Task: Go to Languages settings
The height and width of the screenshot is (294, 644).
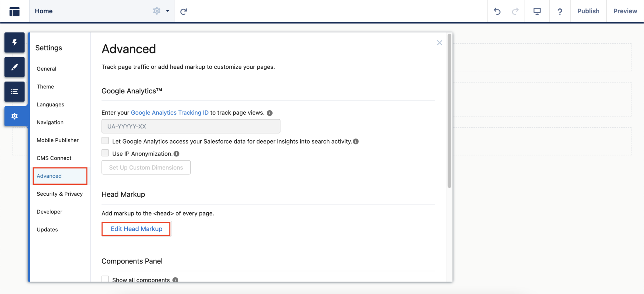Action: [50, 105]
